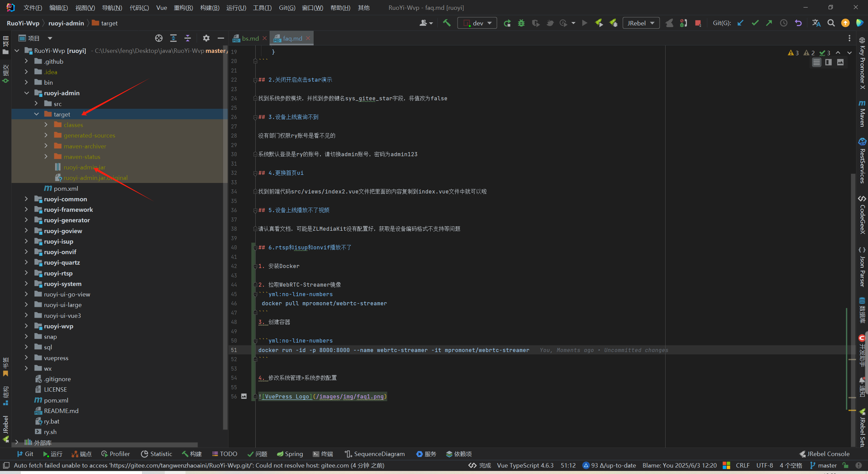Show Git history clock icon

pos(784,23)
